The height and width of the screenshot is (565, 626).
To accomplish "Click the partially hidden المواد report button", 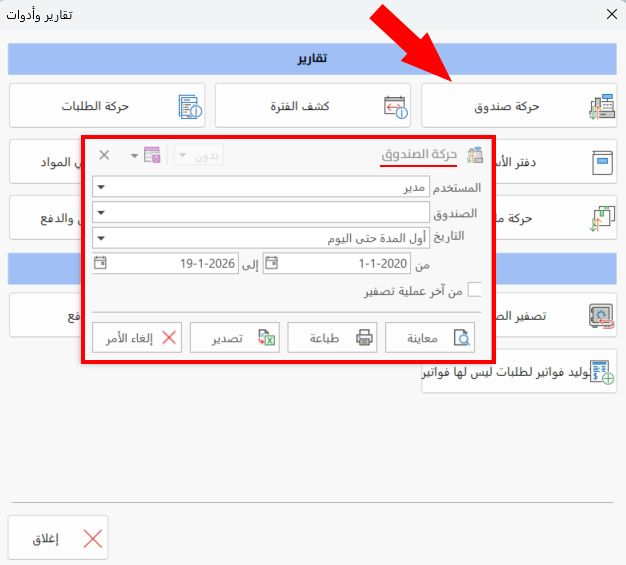I will coord(46,162).
